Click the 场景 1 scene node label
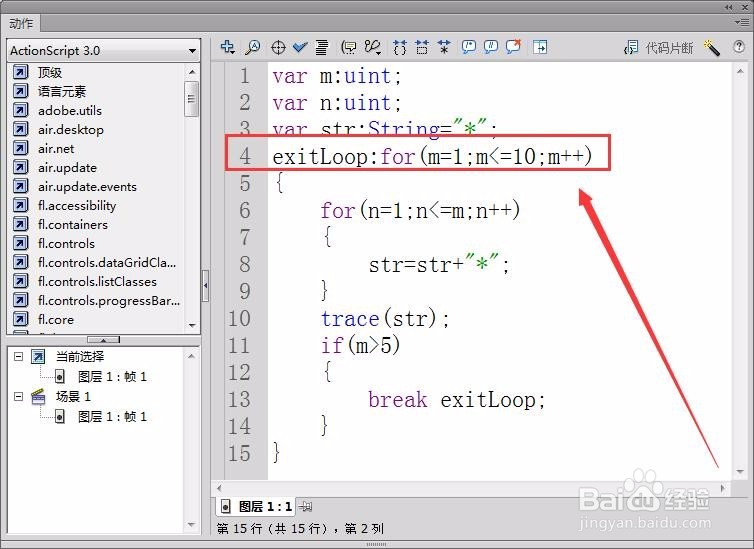This screenshot has height=549, width=754. pos(73,397)
